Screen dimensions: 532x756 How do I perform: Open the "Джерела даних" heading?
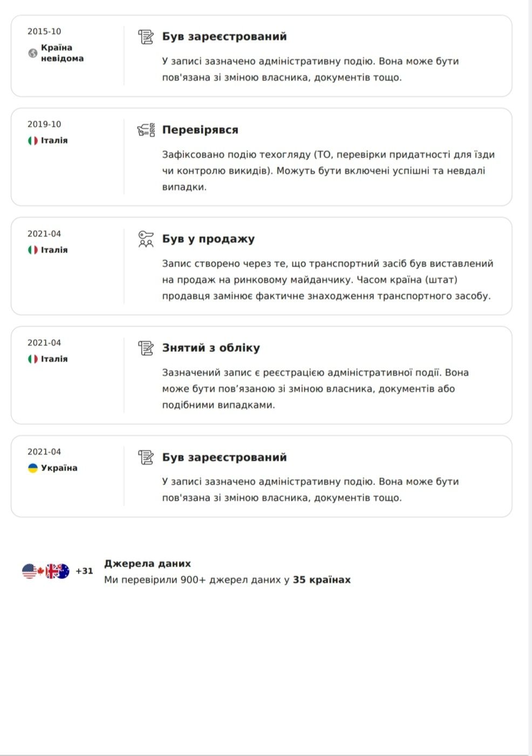pyautogui.click(x=147, y=563)
